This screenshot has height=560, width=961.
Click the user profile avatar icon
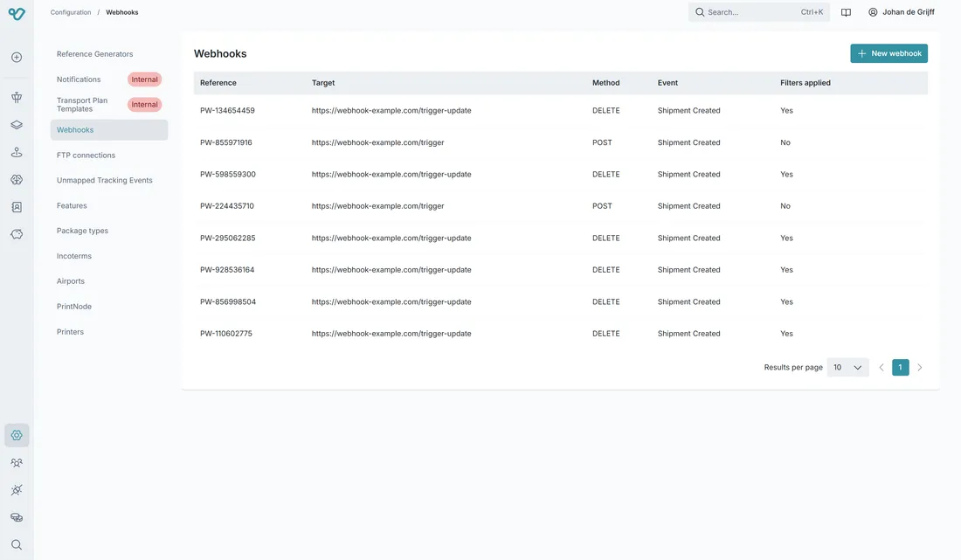pos(873,12)
